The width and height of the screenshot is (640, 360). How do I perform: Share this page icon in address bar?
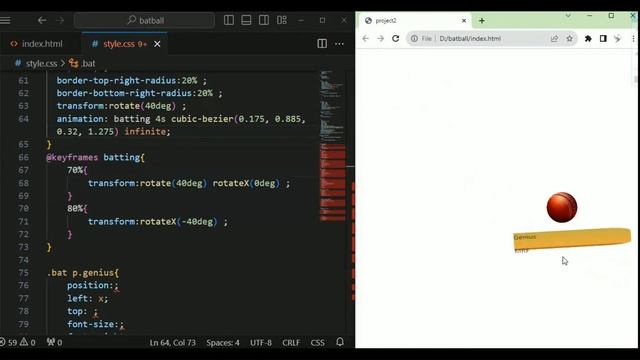point(554,38)
